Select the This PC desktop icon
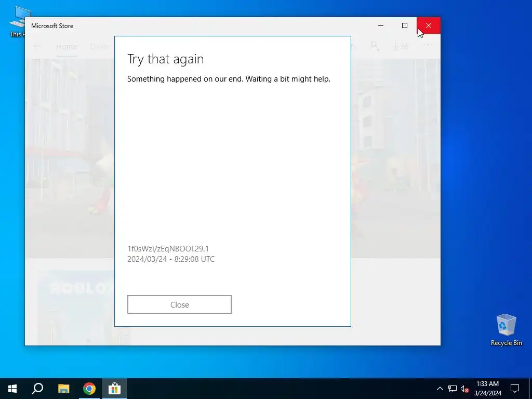This screenshot has height=399, width=532. (17, 21)
